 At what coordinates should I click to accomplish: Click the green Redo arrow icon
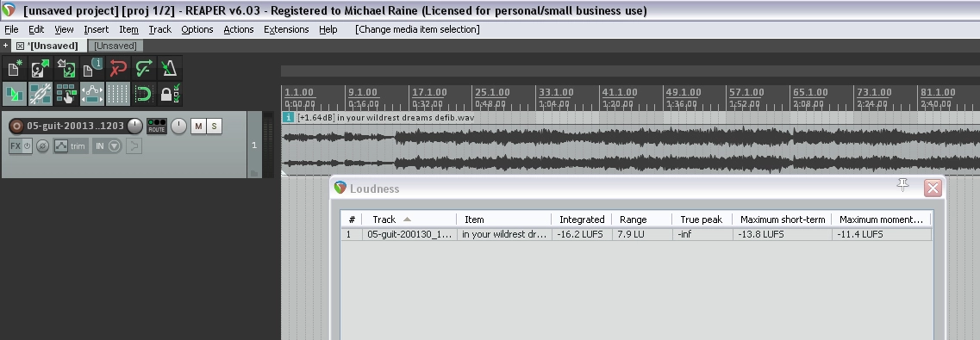143,68
